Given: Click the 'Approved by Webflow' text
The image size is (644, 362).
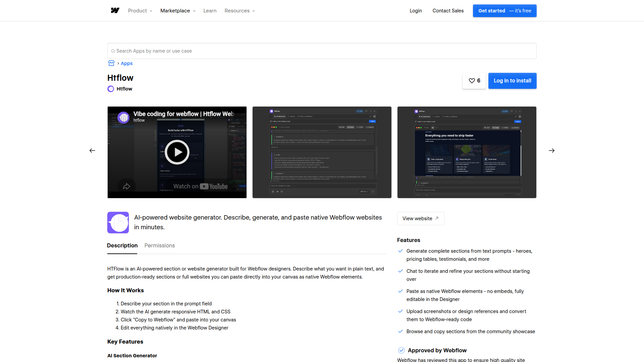Looking at the screenshot, I should point(437,351).
